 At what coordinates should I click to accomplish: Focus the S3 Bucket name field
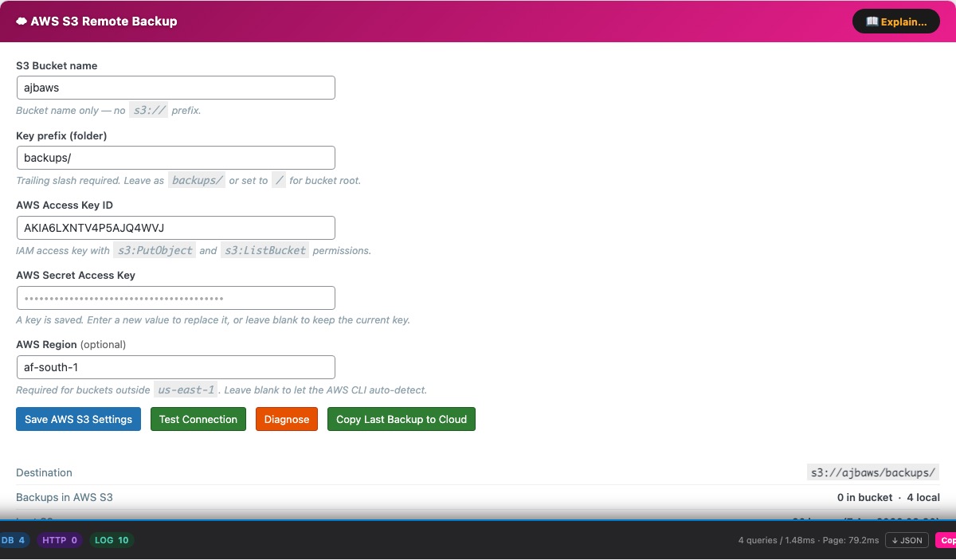(175, 88)
